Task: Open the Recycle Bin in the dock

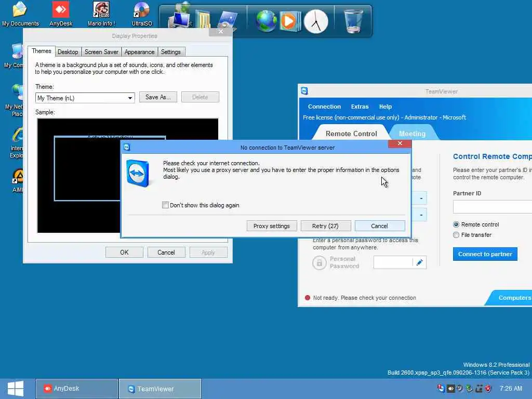Action: coord(353,21)
